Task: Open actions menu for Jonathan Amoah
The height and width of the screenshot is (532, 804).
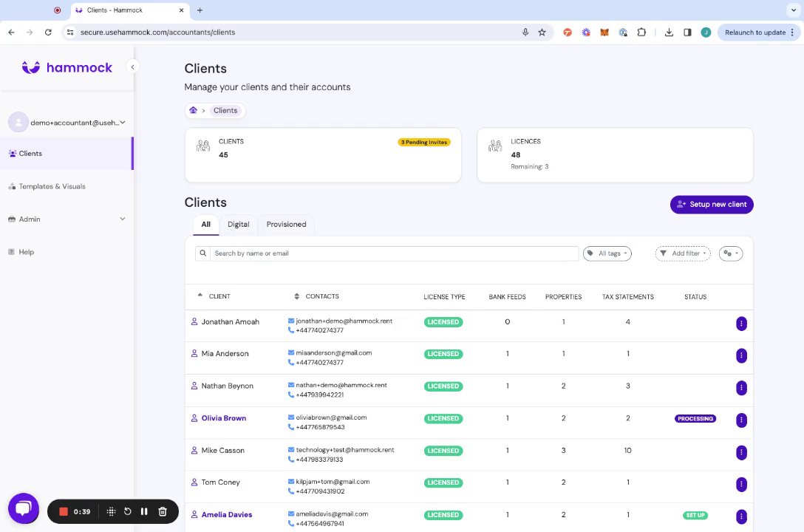Action: pyautogui.click(x=741, y=323)
